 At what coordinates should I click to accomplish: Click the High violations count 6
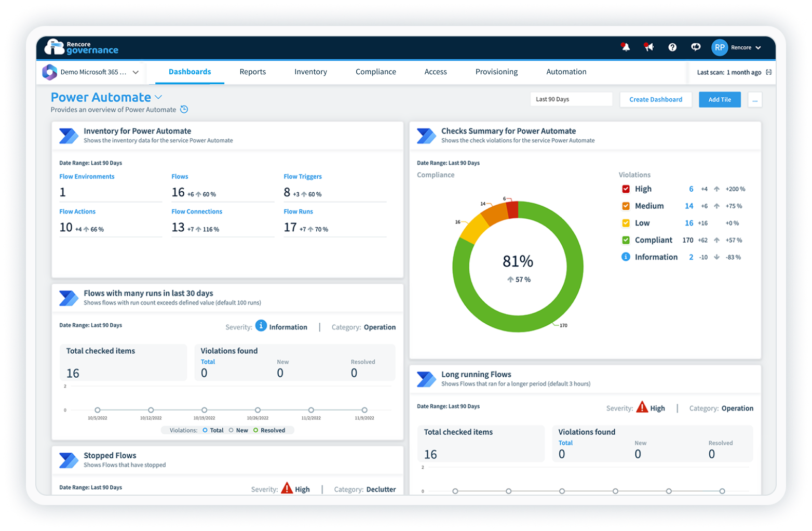click(691, 189)
